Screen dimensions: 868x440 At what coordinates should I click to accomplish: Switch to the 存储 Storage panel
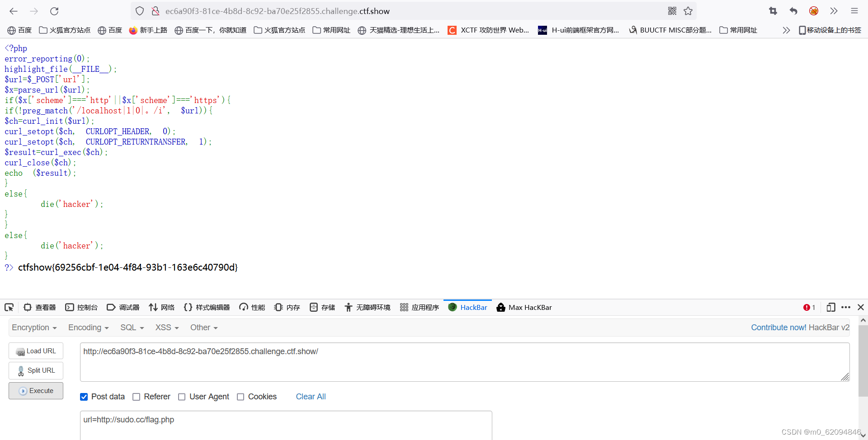click(322, 307)
